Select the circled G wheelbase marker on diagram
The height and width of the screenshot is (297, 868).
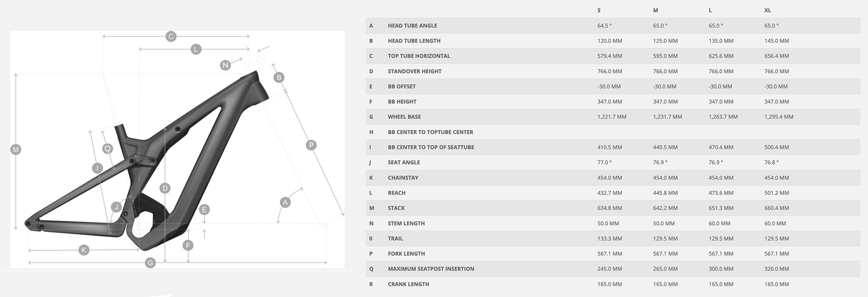(150, 263)
